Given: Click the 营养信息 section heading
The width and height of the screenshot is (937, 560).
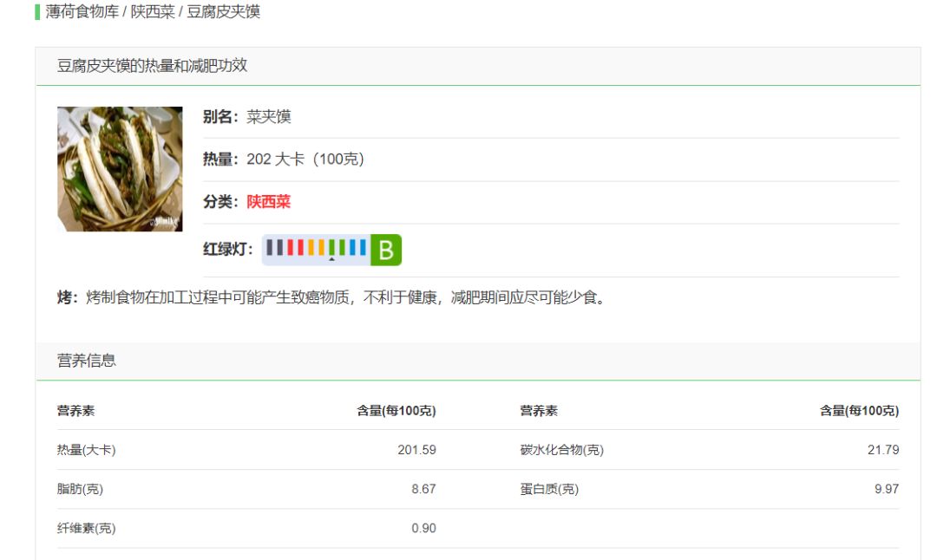Looking at the screenshot, I should tap(87, 361).
